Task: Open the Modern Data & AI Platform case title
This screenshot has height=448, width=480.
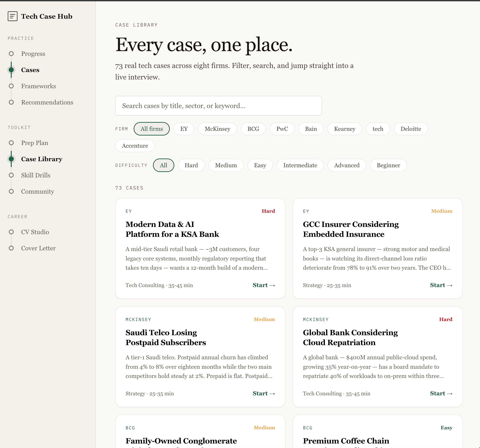Action: click(x=172, y=229)
